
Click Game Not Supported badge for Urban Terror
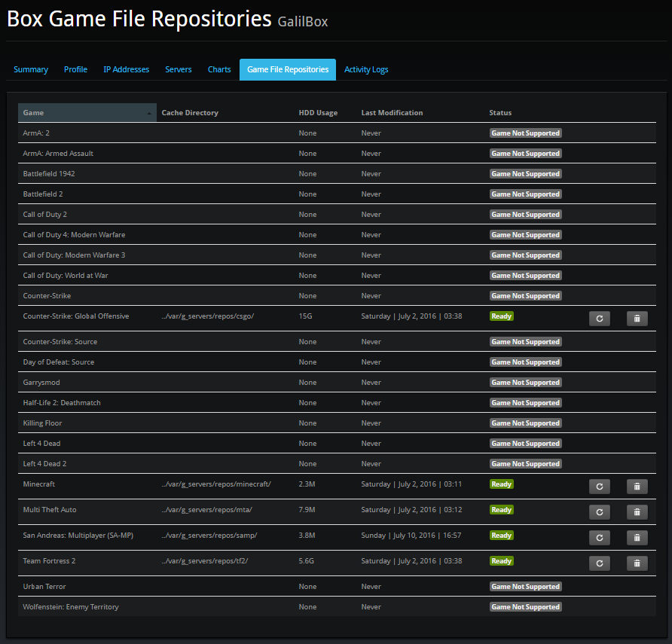[525, 587]
